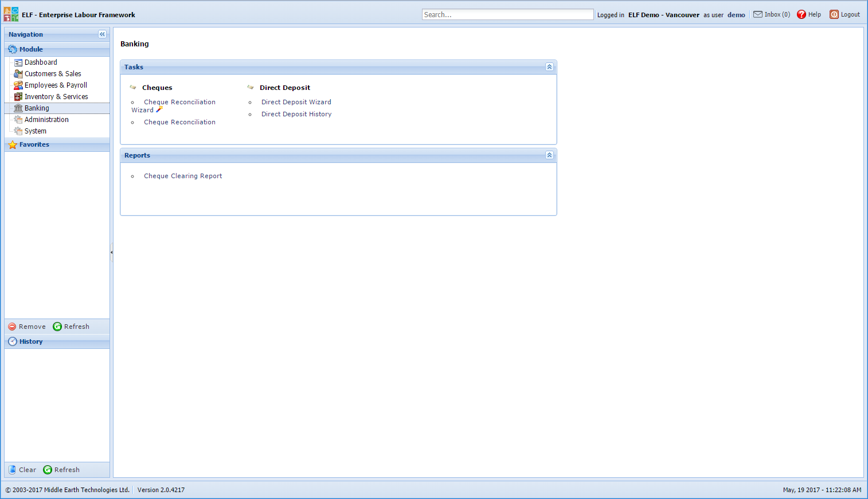
Task: Select the Customers & Sales module
Action: tap(52, 73)
